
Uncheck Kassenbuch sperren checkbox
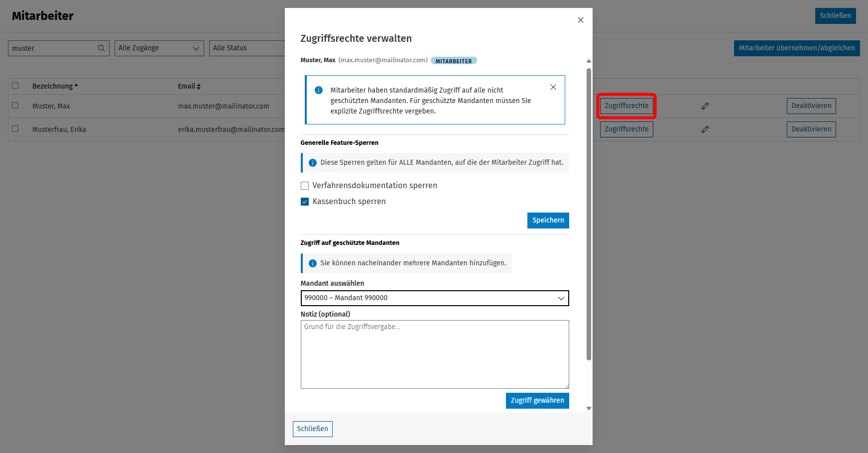[305, 202]
